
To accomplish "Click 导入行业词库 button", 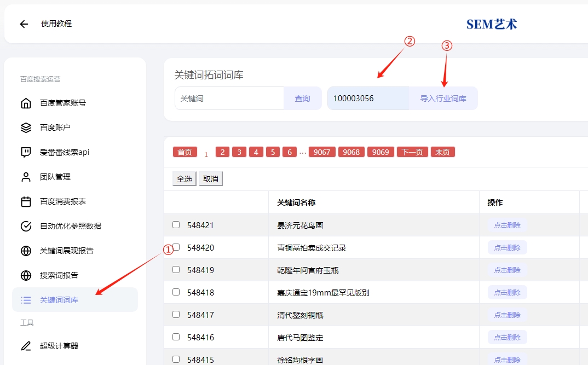I will 443,99.
